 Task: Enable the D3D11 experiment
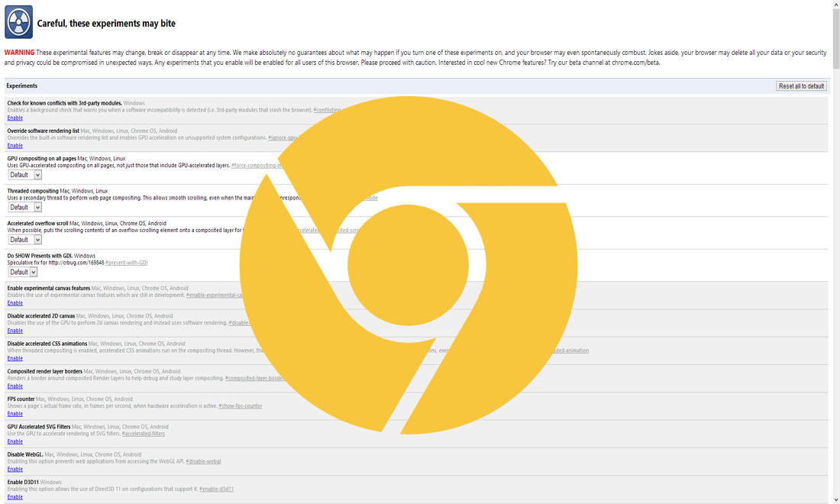point(15,497)
